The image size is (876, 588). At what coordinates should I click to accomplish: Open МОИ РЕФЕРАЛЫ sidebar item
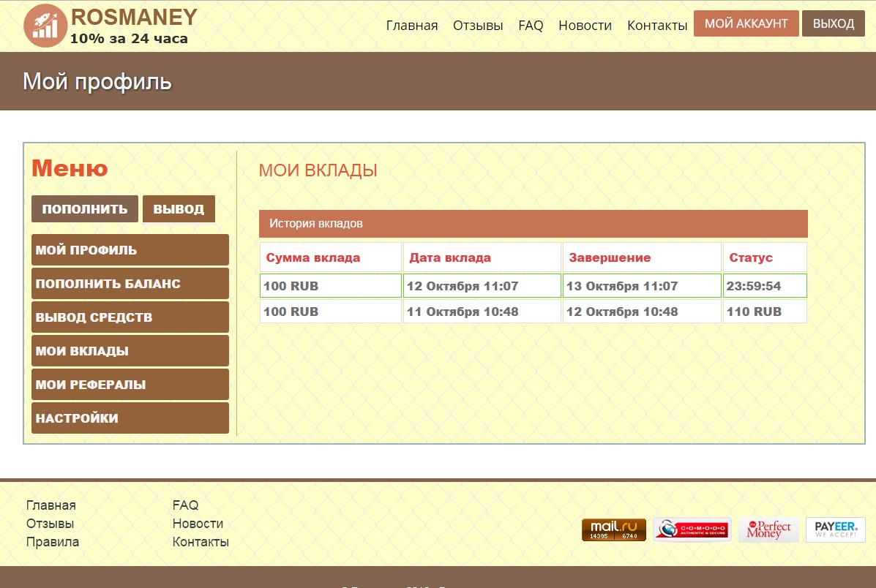tap(130, 385)
